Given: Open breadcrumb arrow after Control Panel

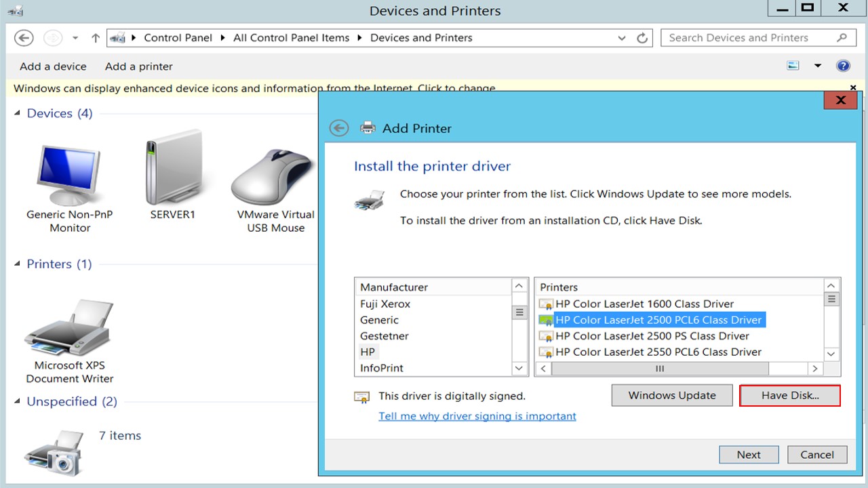Looking at the screenshot, I should pyautogui.click(x=223, y=38).
